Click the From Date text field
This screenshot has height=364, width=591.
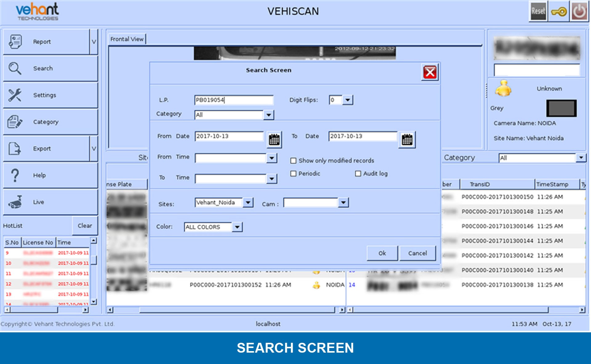[229, 136]
